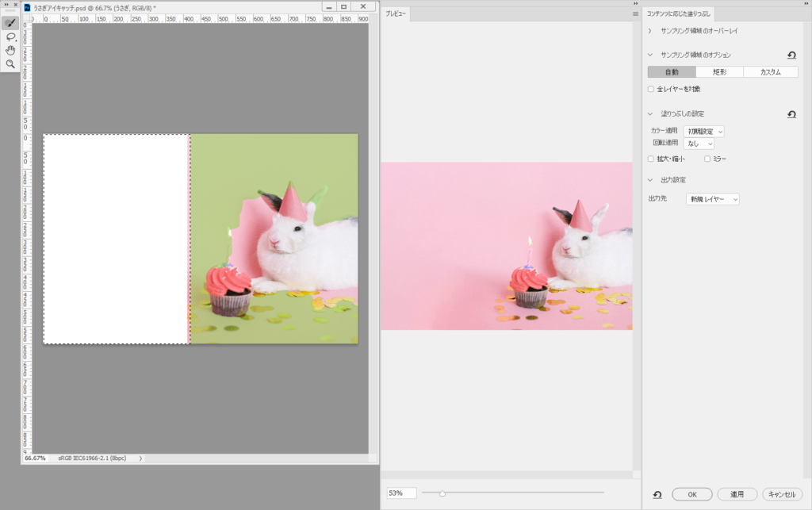The image size is (812, 510).
Task: Expand the サンプリング領域のオーバーレイ section
Action: click(x=650, y=30)
